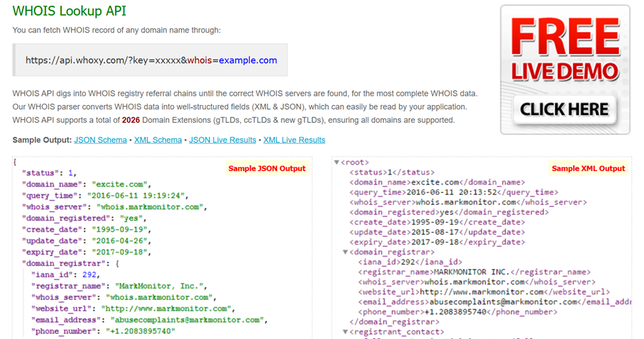Open the JSON Schema link
The width and height of the screenshot is (644, 339).
point(101,140)
